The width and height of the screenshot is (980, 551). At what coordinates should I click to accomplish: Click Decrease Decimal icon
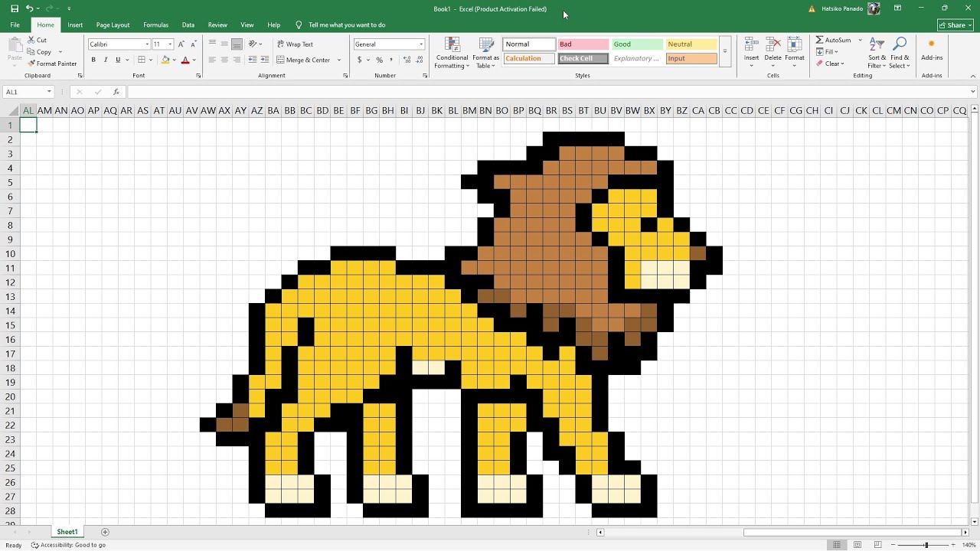[x=418, y=60]
